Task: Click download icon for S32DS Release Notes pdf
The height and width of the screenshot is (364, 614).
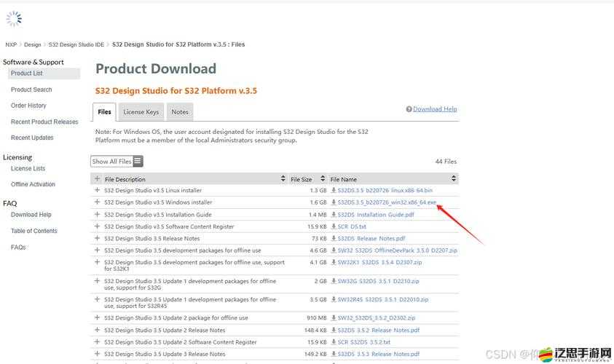Action: (334, 238)
